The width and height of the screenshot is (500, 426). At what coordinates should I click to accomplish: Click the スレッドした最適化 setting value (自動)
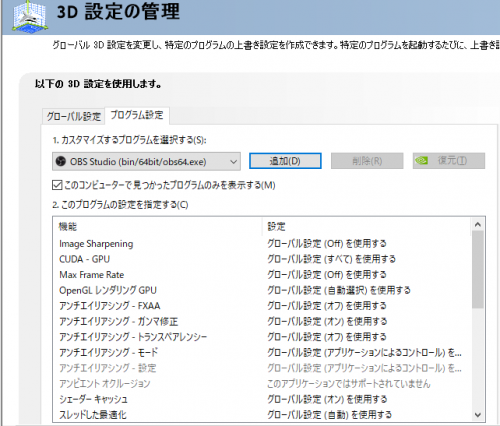pos(330,415)
